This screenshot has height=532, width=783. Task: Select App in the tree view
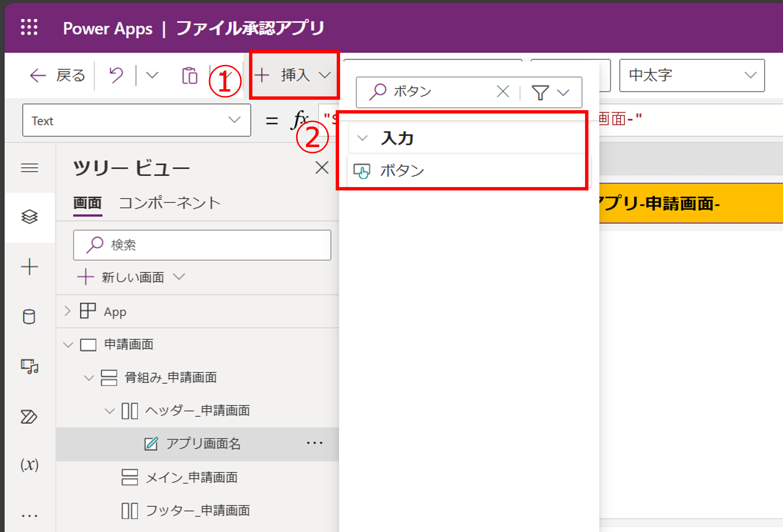(x=115, y=311)
